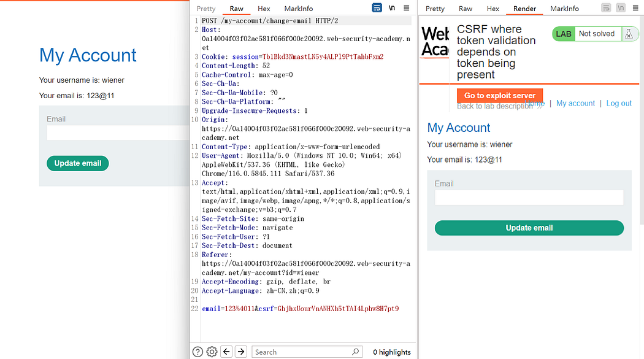Click Log out link in rendered page
Screen dimensions: 644x359
coord(619,103)
